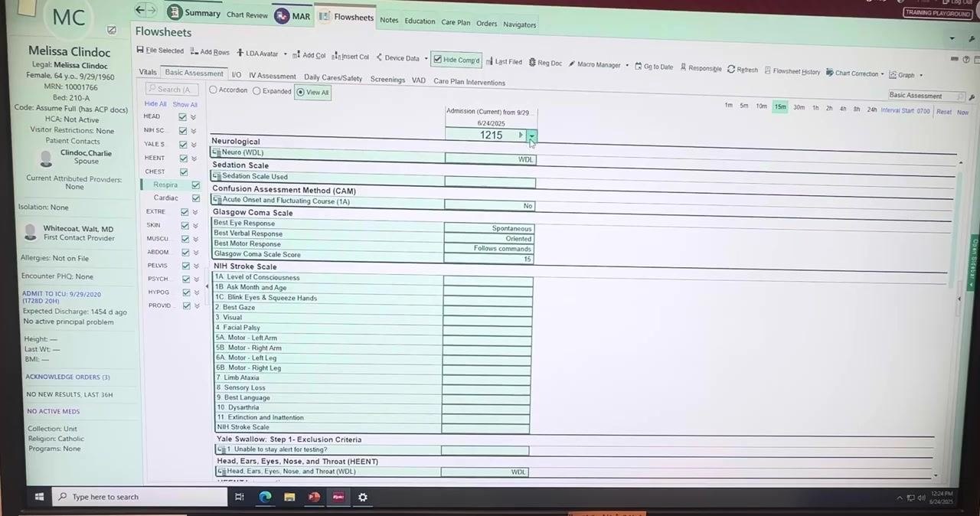980x516 pixels.
Task: Open the Macro Manager dropdown arrow
Action: point(627,66)
